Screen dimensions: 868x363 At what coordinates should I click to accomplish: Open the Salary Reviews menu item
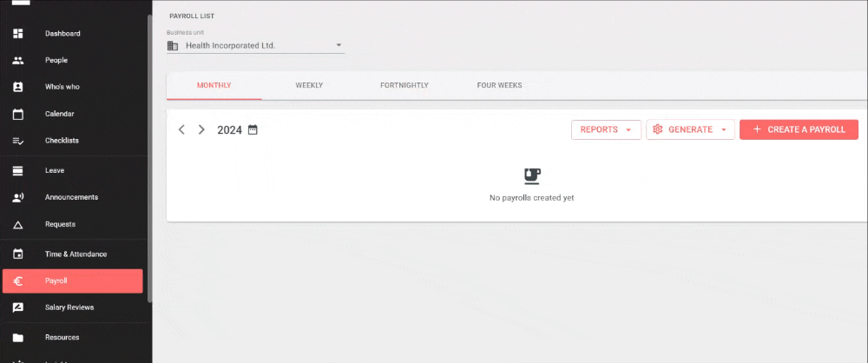coord(73,307)
